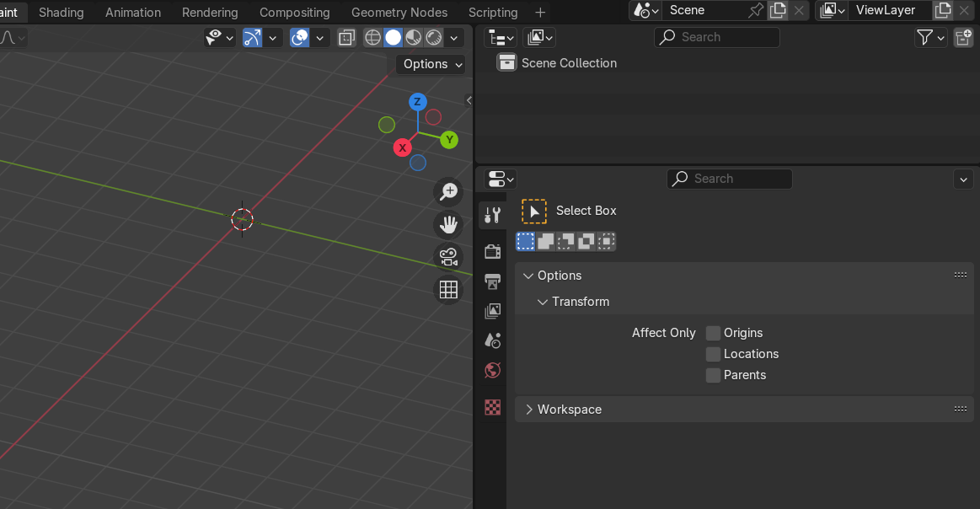Open the viewport Options dropdown

431,64
